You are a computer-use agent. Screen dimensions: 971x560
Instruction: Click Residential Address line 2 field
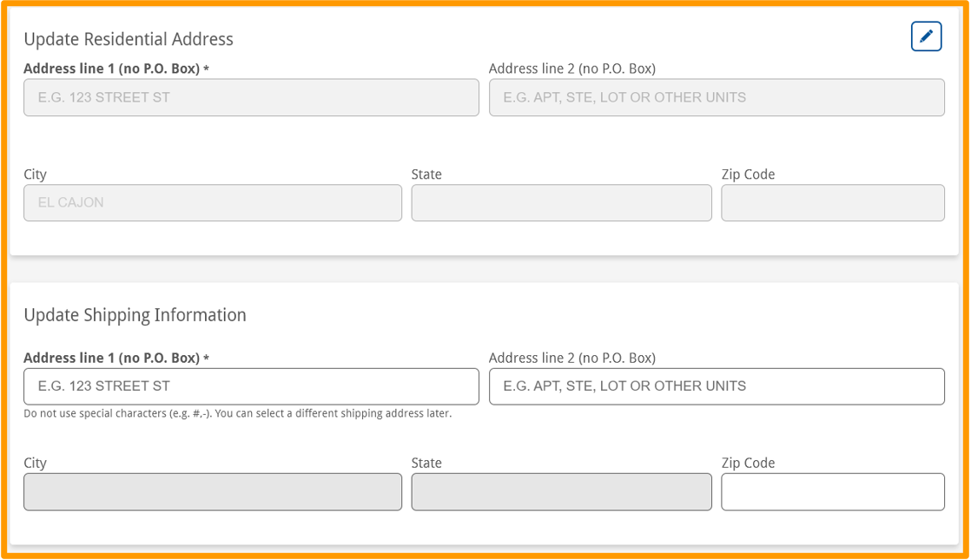pyautogui.click(x=717, y=97)
